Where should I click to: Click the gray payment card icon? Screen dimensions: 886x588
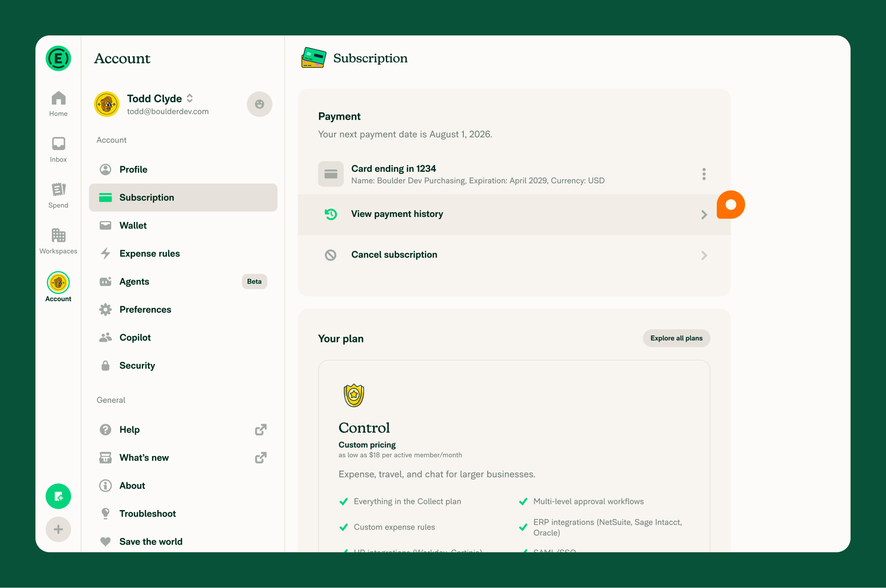(x=331, y=174)
